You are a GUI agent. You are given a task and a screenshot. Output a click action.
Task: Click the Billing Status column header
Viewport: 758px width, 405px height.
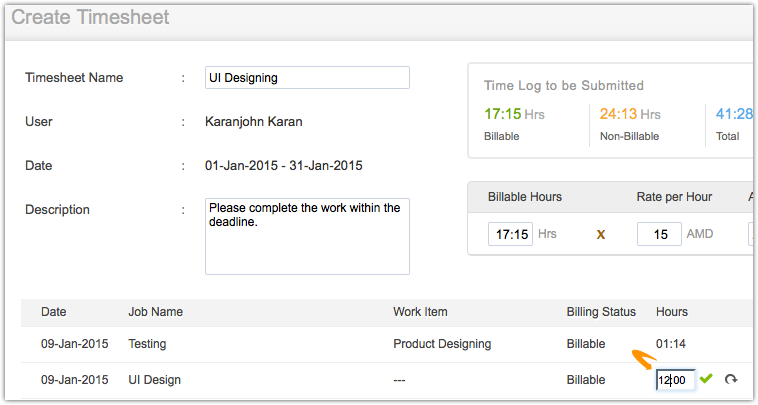click(x=601, y=312)
